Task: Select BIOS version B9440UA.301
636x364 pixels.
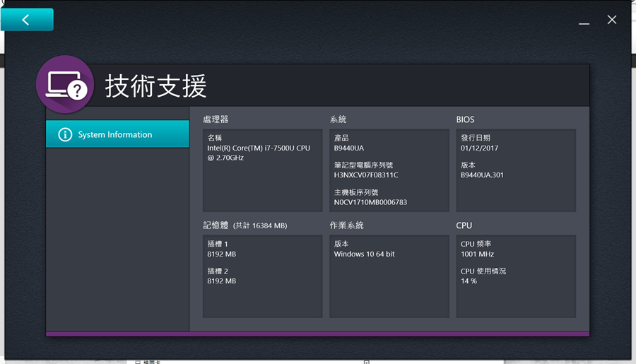Action: pyautogui.click(x=482, y=175)
